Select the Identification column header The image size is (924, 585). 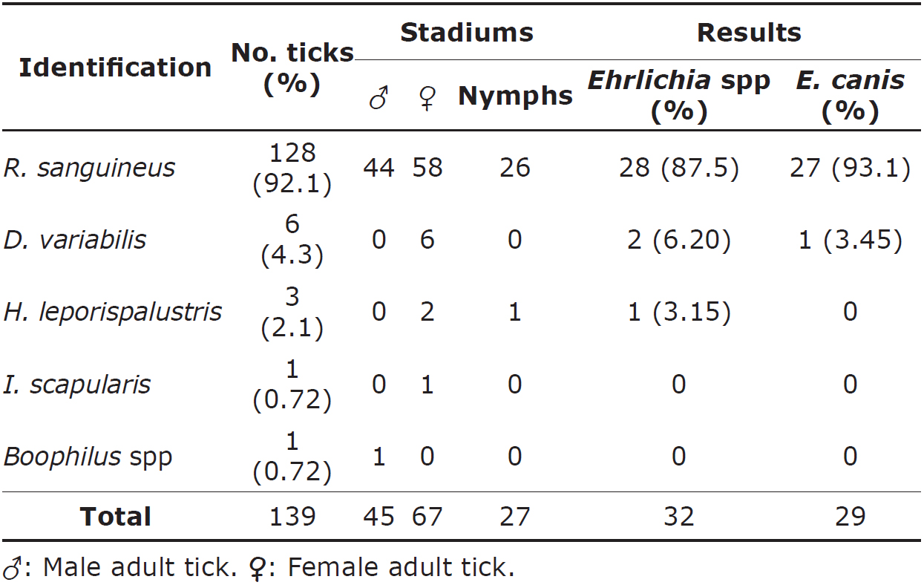click(115, 68)
